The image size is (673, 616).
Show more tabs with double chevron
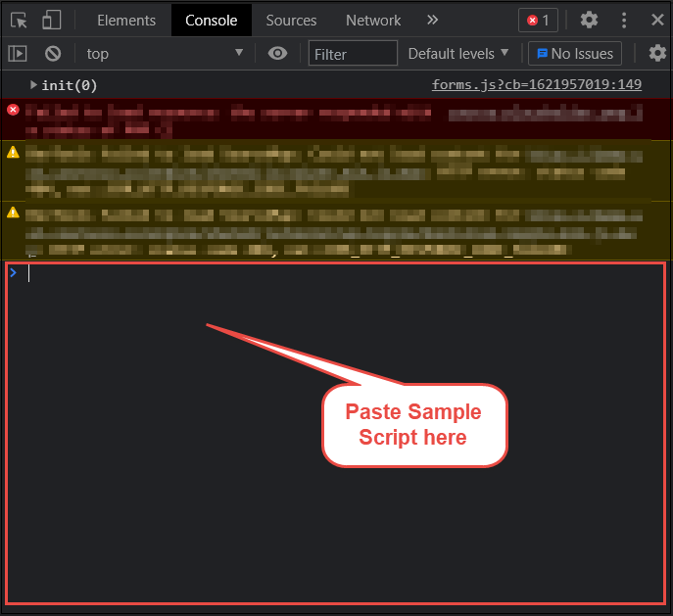click(433, 20)
